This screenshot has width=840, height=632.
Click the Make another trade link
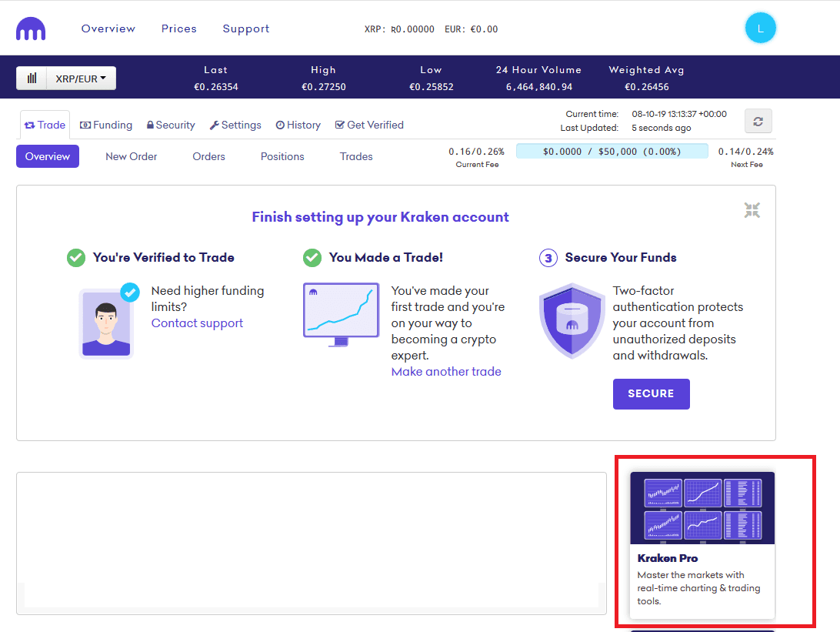coord(446,372)
